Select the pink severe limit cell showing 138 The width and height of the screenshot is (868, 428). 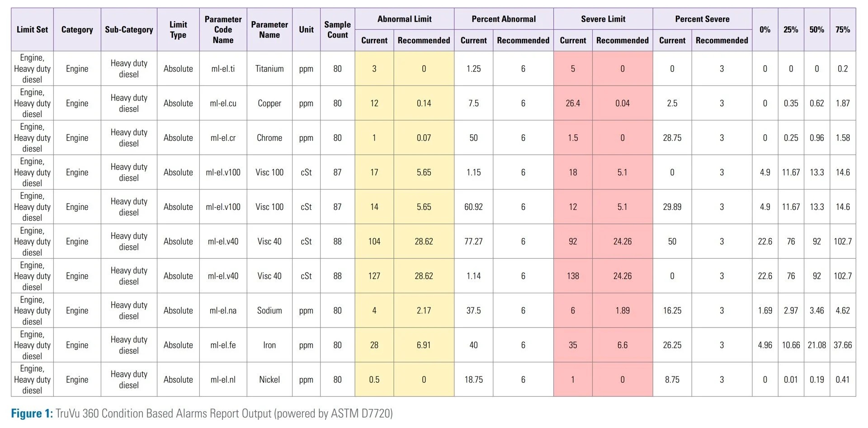[x=573, y=276]
